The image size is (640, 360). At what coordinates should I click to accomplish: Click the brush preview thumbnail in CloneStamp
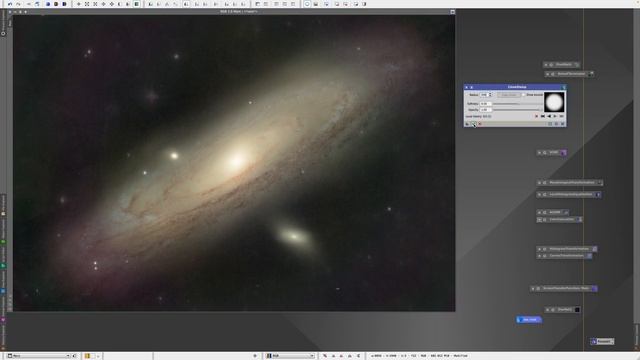pyautogui.click(x=554, y=102)
